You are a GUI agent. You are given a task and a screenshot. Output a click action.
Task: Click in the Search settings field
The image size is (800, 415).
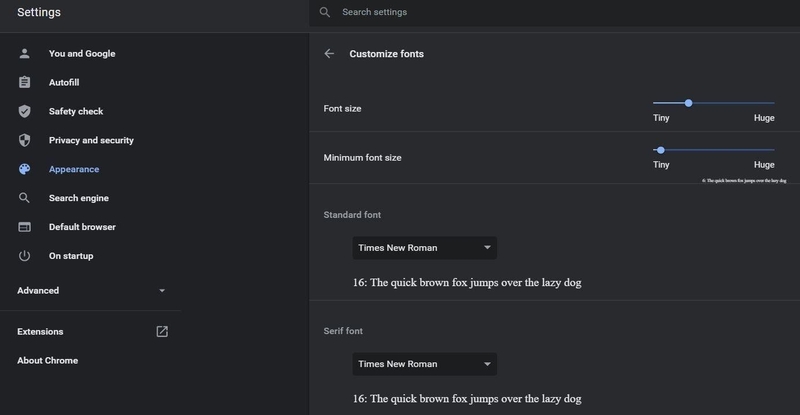pos(555,12)
